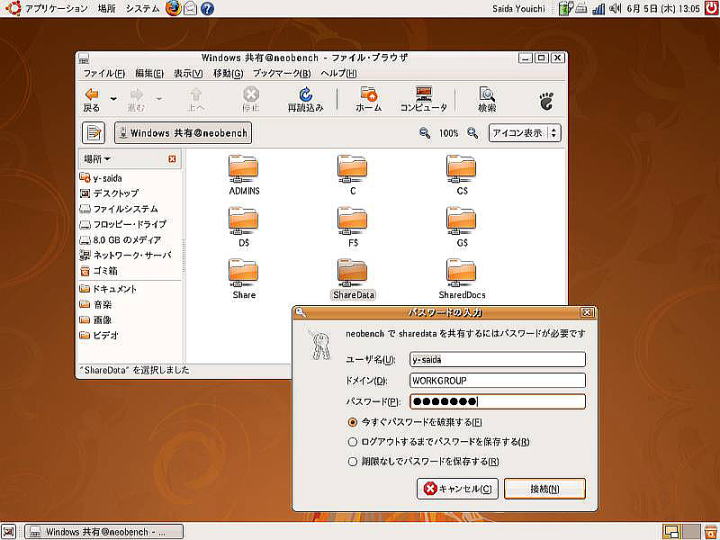Open the 場所 panel menu
Image resolution: width=720 pixels, height=540 pixels.
click(x=107, y=8)
